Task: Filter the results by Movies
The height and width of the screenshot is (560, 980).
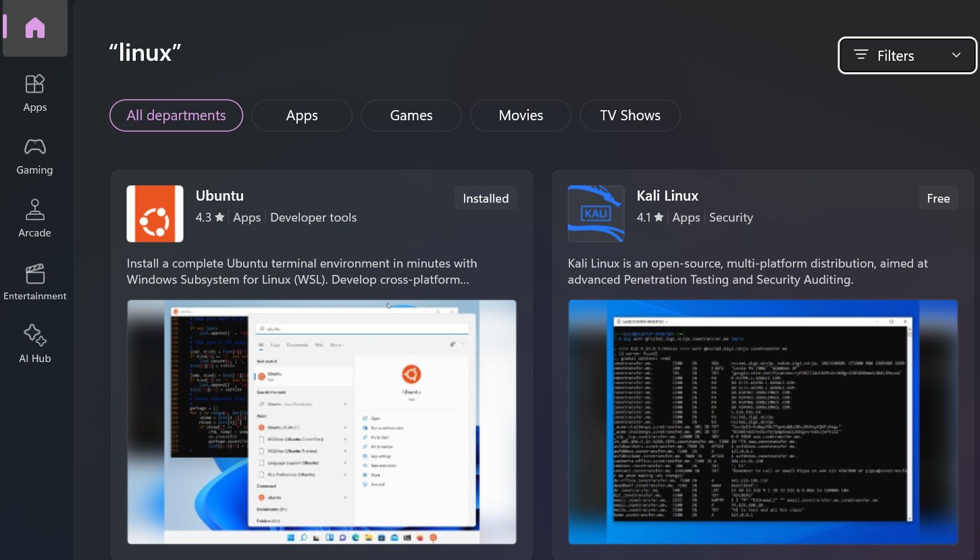Action: click(521, 116)
